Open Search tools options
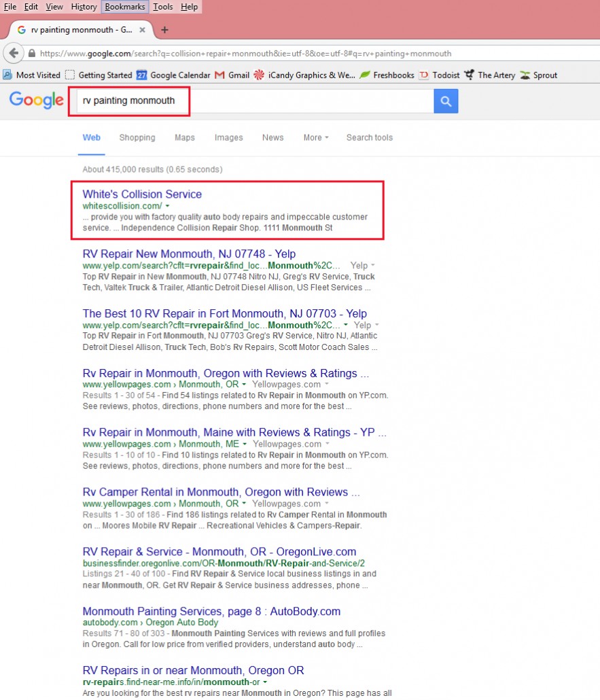Viewport: 600px width, 700px height. coord(370,137)
